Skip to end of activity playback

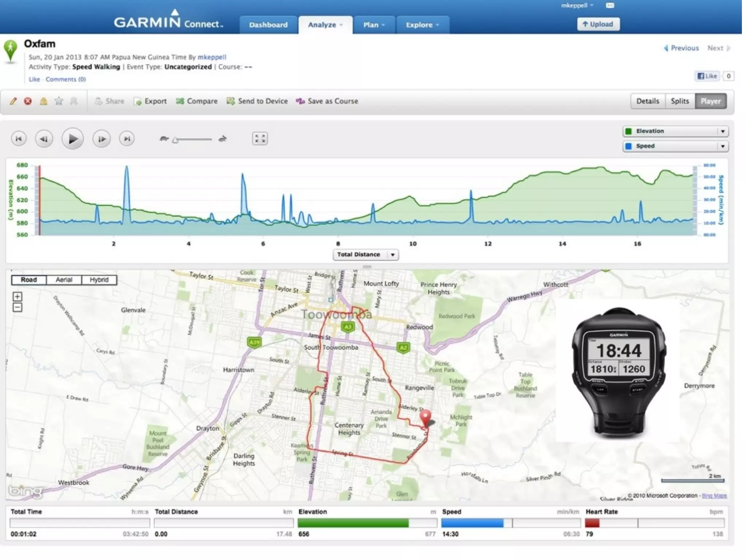coord(127,139)
